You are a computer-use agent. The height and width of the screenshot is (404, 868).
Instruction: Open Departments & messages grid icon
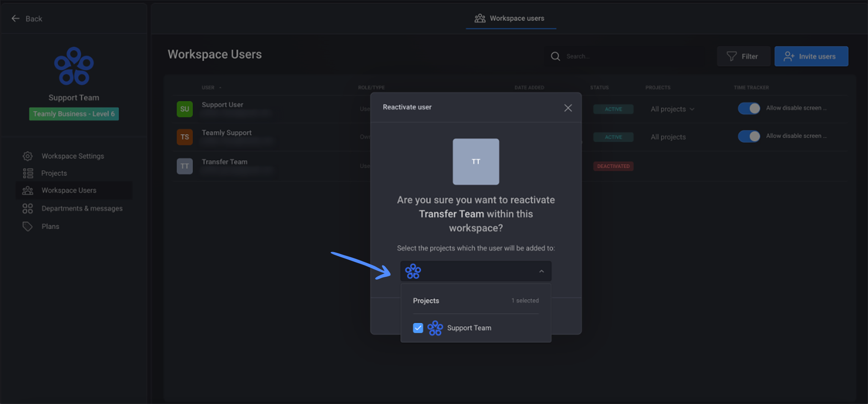point(28,208)
